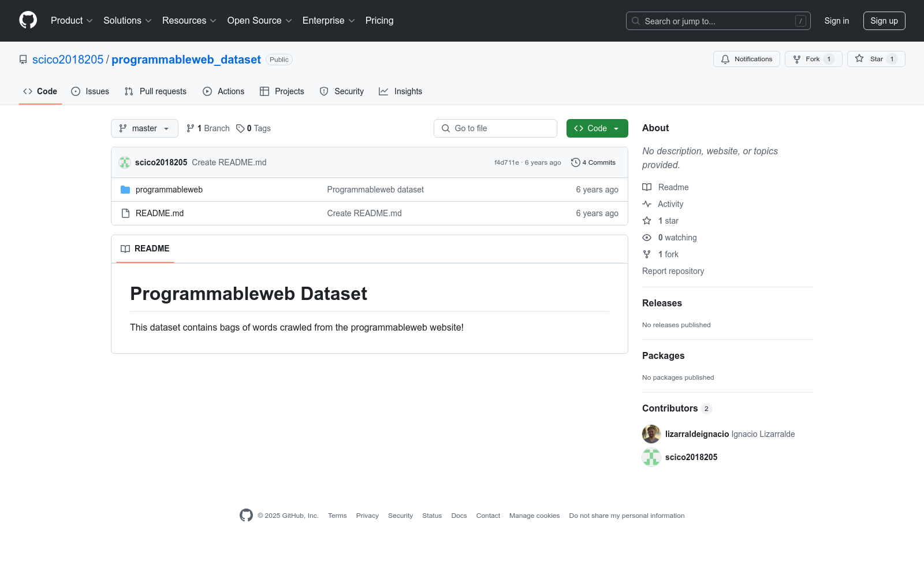Click the README book icon in file header
Screen dimensions: 924x578
point(125,249)
